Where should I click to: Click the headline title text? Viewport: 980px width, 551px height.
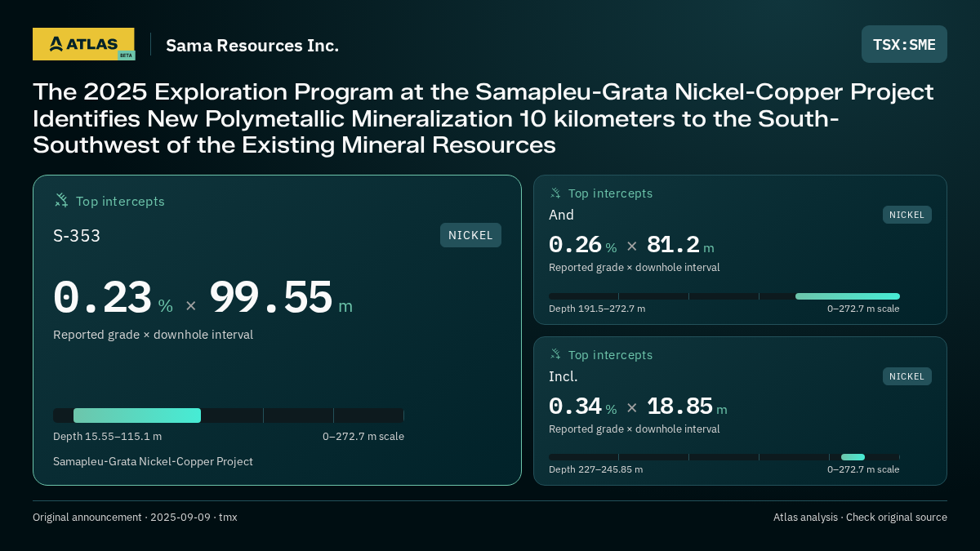pos(483,118)
